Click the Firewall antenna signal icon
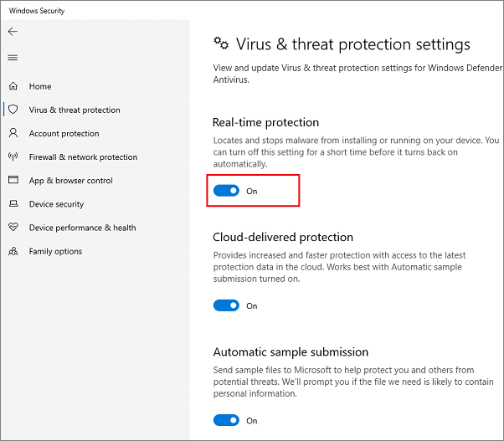The width and height of the screenshot is (504, 441). point(13,156)
